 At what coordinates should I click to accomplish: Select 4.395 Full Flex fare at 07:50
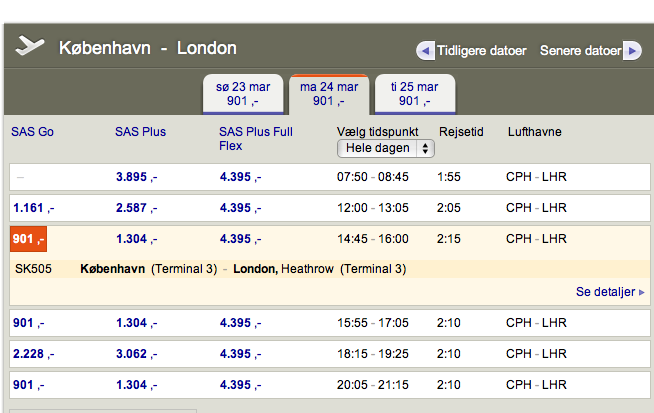point(240,177)
